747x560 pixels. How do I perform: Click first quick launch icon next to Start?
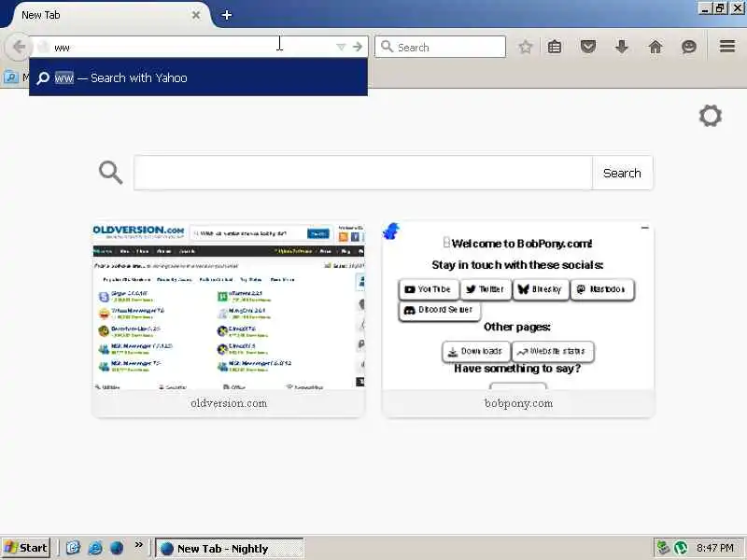pyautogui.click(x=73, y=548)
